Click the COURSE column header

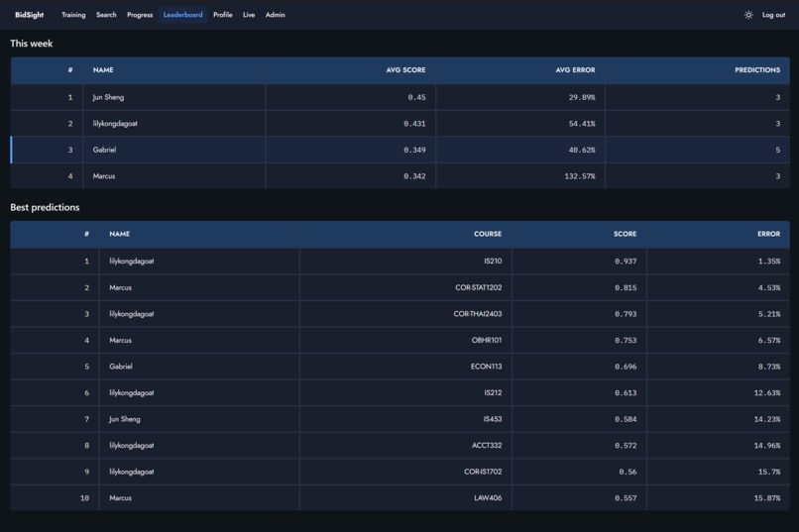coord(488,234)
